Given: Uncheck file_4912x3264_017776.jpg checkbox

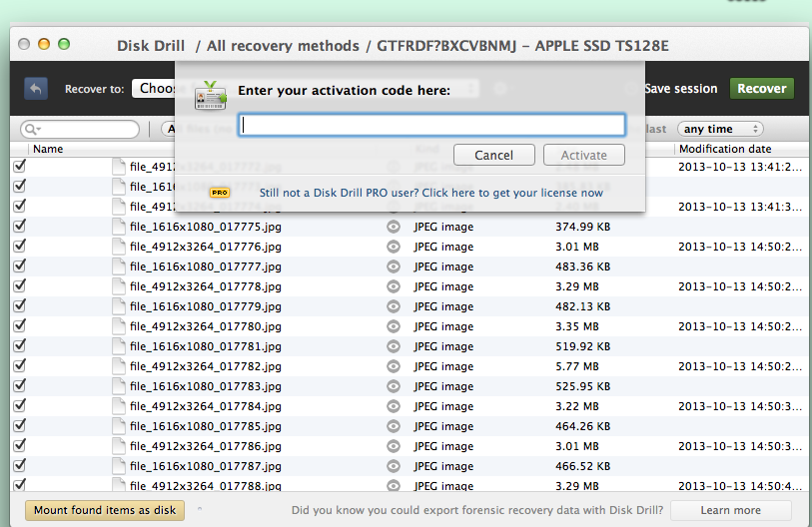Looking at the screenshot, I should 20,246.
